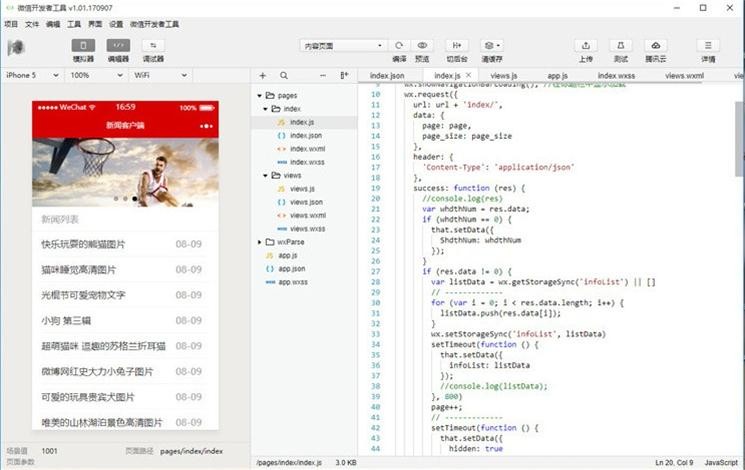The image size is (745, 470).
Task: Open the 项目 menu
Action: point(11,24)
